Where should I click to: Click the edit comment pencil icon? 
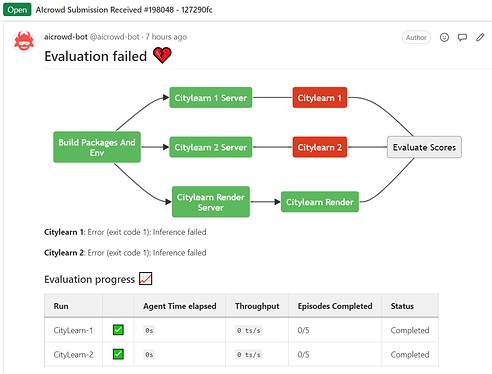pyautogui.click(x=480, y=37)
